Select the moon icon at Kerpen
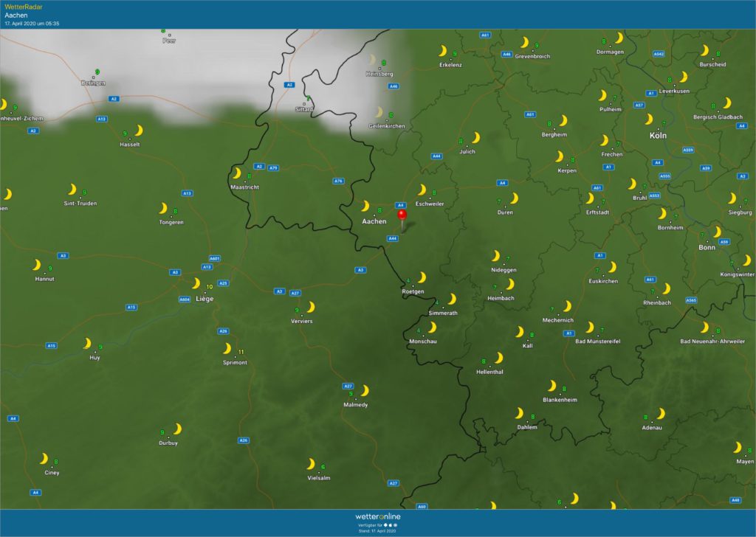Image resolution: width=756 pixels, height=537 pixels. pos(560,156)
